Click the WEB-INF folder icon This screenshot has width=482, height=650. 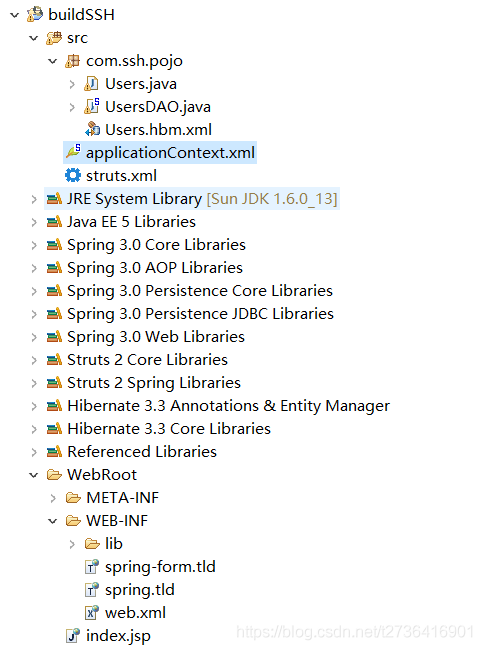tap(73, 521)
